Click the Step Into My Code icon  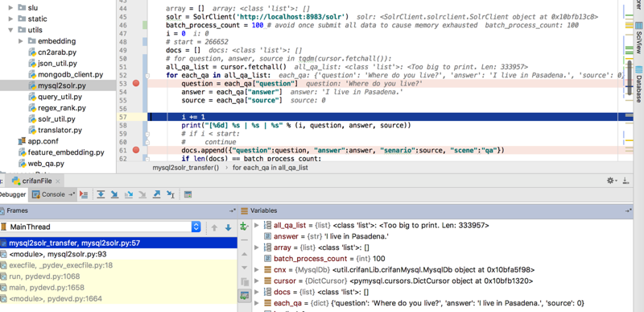coord(129,194)
